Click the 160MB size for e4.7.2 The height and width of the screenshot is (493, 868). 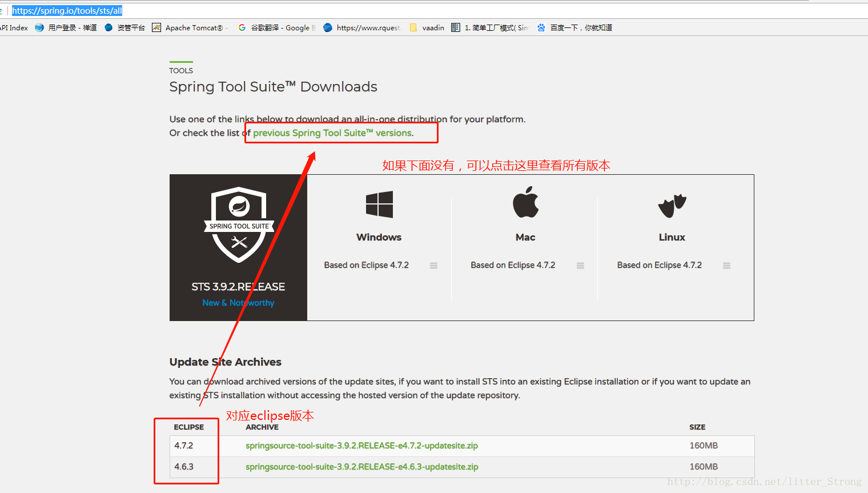[x=704, y=446]
